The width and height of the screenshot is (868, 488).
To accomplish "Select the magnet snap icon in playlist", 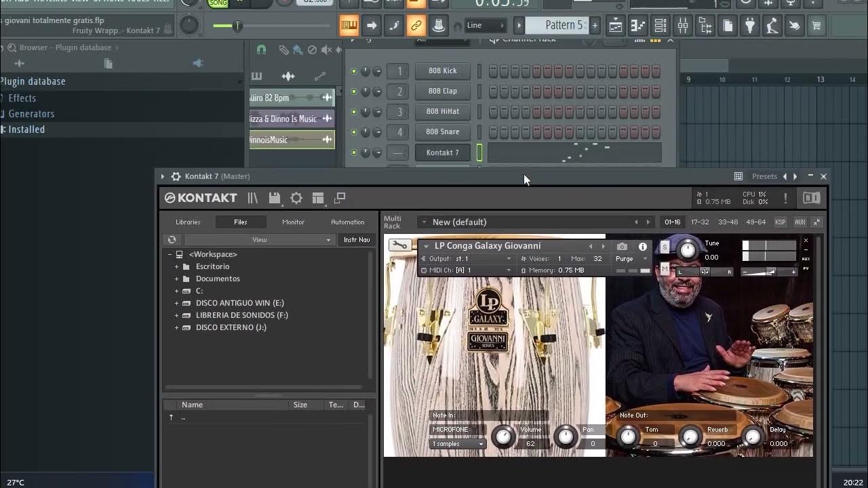I will (261, 49).
